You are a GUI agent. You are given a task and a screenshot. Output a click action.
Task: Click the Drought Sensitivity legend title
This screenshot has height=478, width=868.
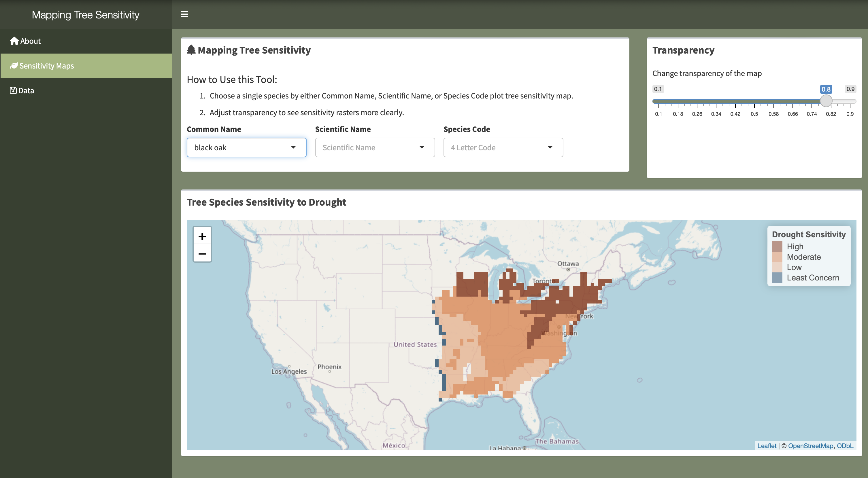click(809, 234)
